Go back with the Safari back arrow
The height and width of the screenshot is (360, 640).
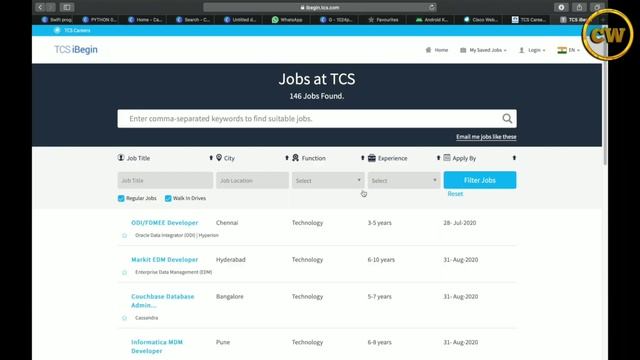[40, 7]
